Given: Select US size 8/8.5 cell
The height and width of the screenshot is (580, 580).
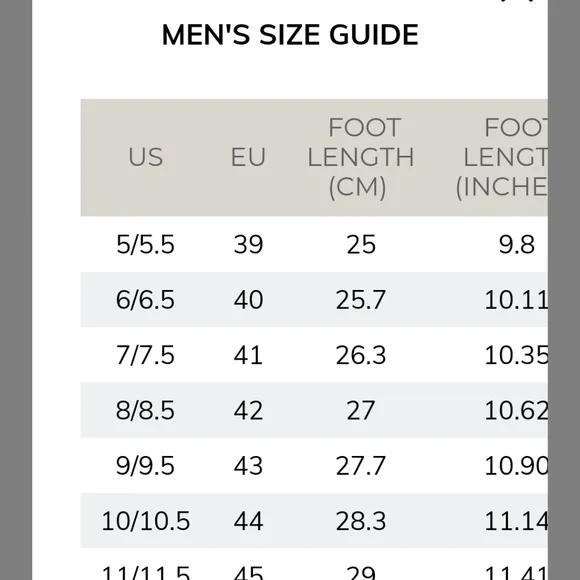Looking at the screenshot, I should (145, 410).
